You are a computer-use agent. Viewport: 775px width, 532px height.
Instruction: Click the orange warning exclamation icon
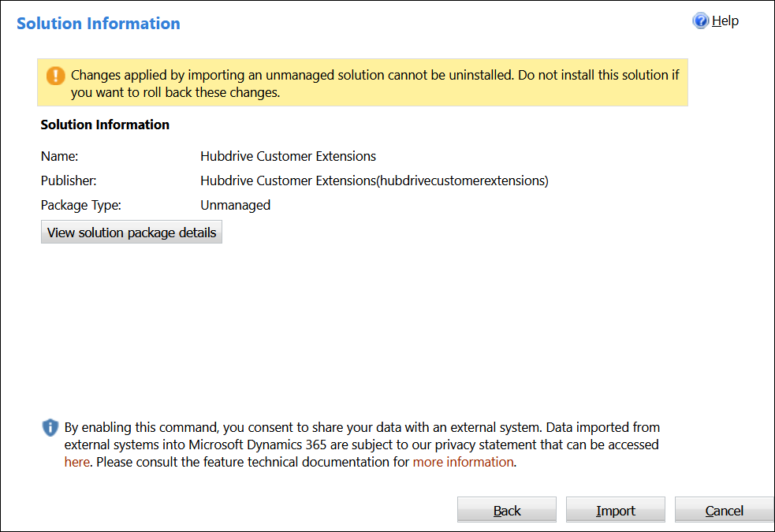(x=55, y=76)
